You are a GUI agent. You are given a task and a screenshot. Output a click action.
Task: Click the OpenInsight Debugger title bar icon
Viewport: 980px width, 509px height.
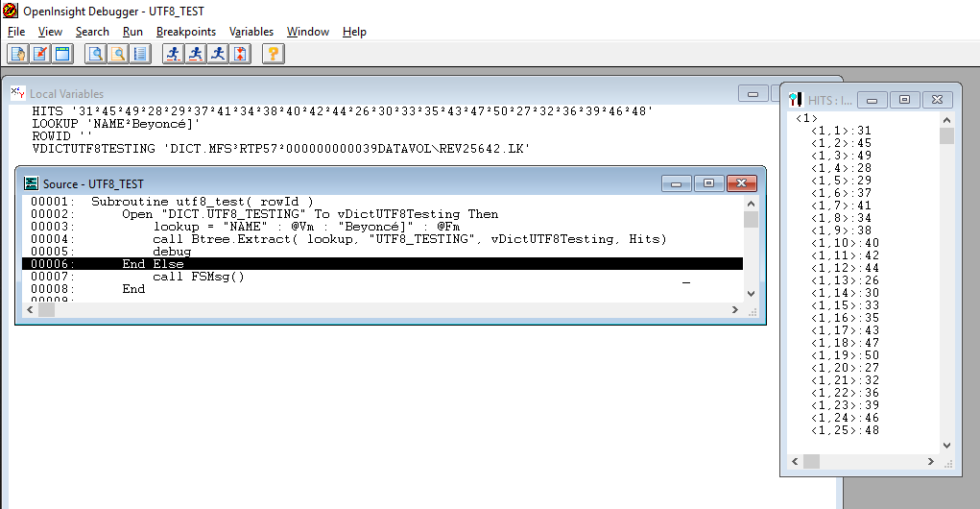pyautogui.click(x=11, y=11)
